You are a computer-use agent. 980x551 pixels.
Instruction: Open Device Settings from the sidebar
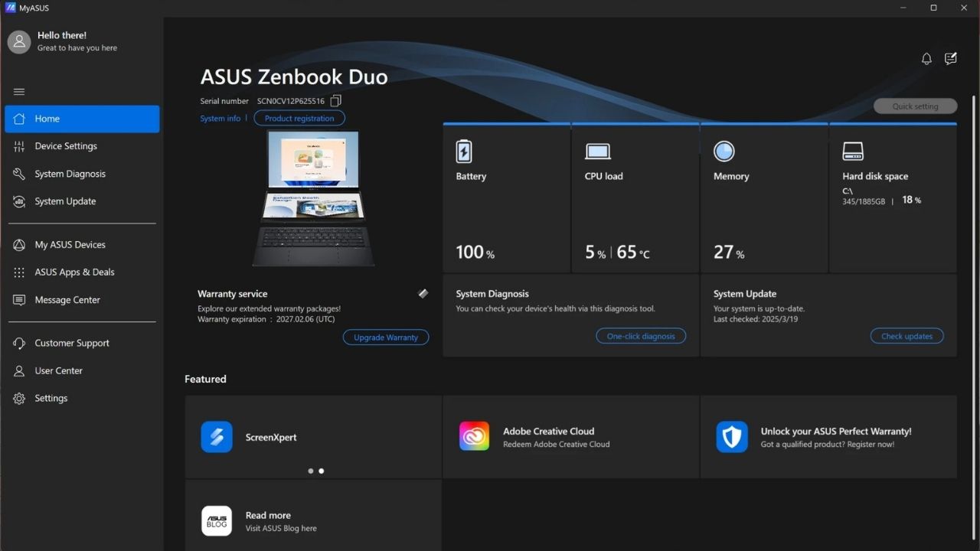(x=66, y=145)
